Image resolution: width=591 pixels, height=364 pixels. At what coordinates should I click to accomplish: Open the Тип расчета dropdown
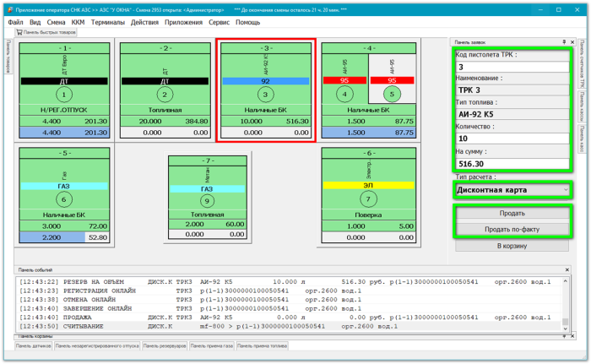pos(566,190)
